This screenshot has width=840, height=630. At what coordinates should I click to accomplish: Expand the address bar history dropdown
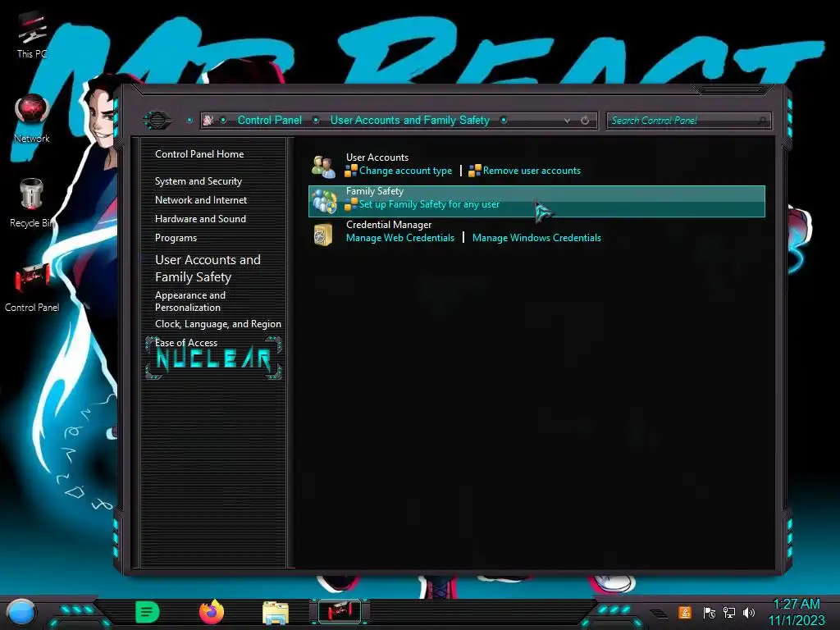click(567, 121)
